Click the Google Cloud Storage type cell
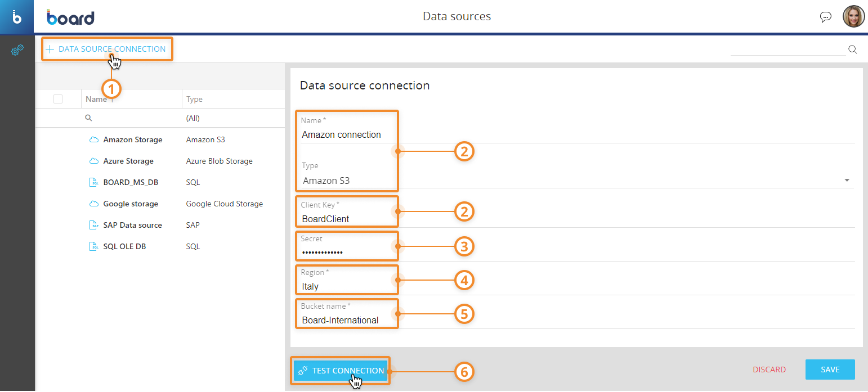Image resolution: width=868 pixels, height=392 pixels. [x=225, y=204]
